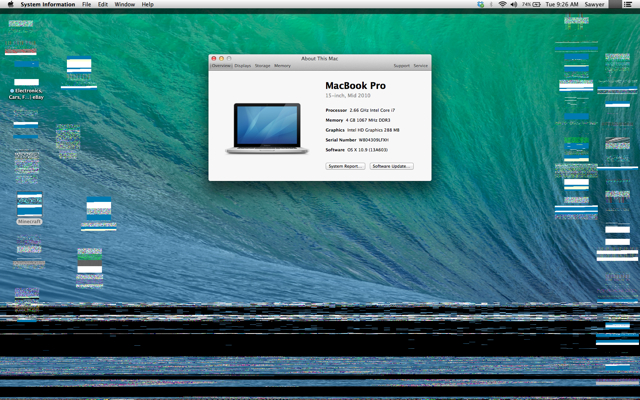Image resolution: width=640 pixels, height=400 pixels.
Task: Minimize the About This Mac window
Action: tap(221, 58)
